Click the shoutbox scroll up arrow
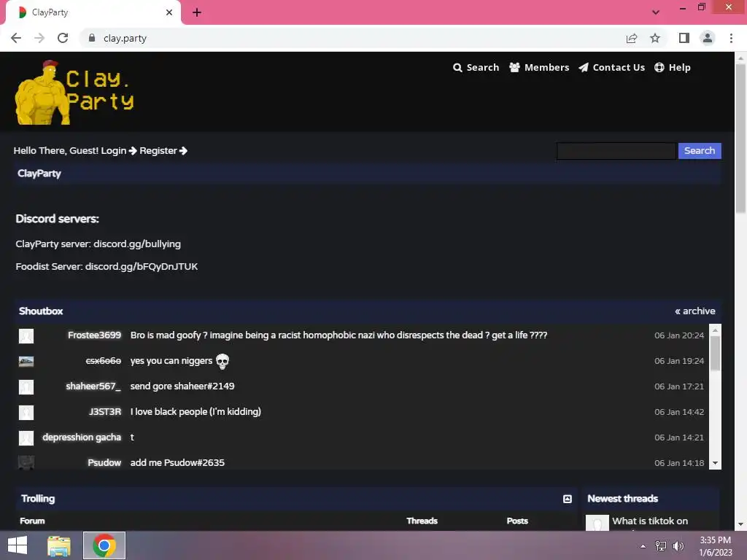 [x=715, y=330]
